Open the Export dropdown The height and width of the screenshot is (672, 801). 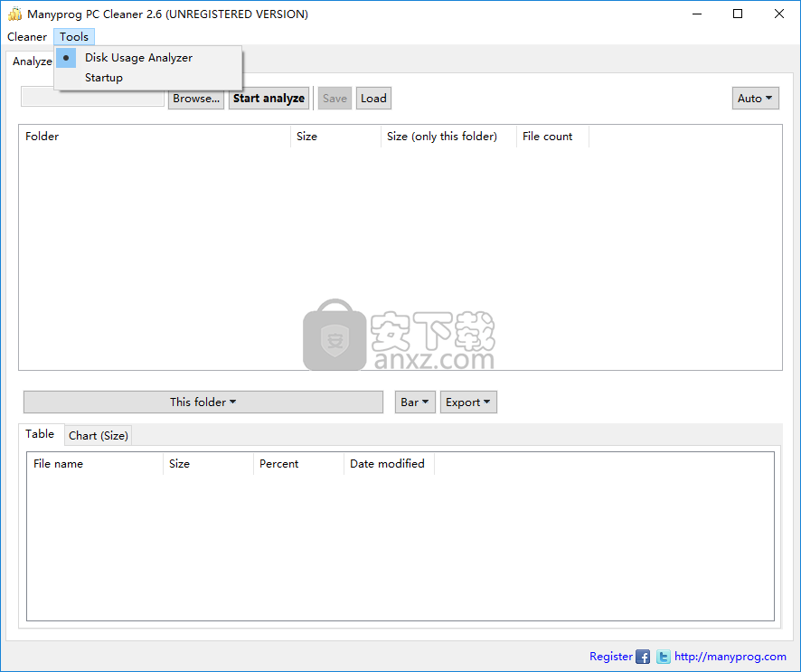(x=468, y=402)
